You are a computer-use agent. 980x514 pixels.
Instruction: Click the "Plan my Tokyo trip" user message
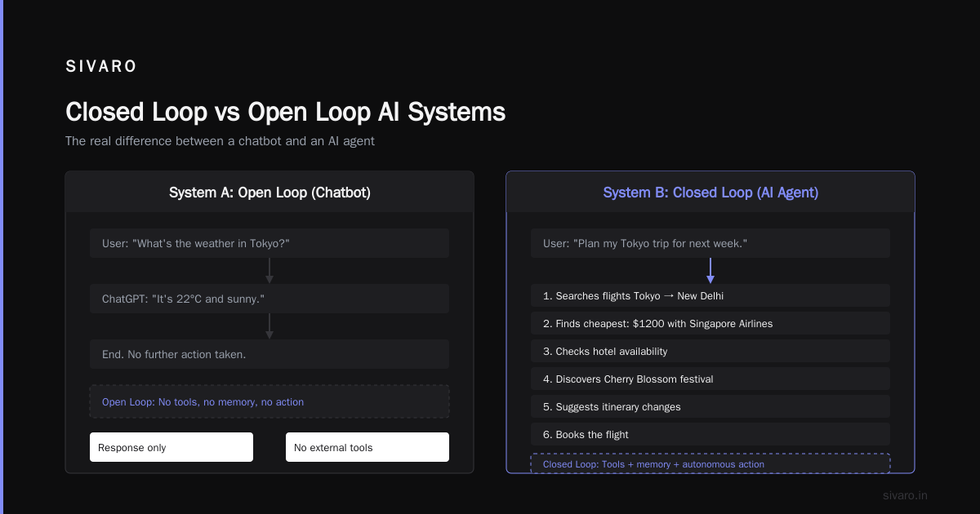(x=710, y=243)
